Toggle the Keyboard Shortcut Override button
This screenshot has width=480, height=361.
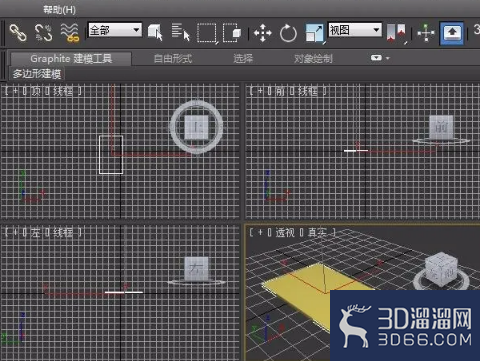click(x=452, y=33)
